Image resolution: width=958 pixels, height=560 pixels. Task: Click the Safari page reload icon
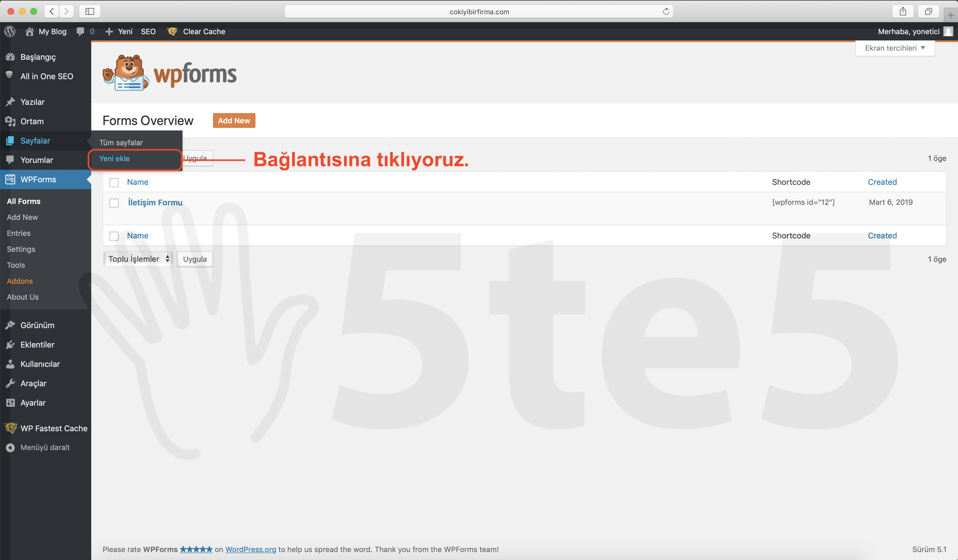[666, 11]
